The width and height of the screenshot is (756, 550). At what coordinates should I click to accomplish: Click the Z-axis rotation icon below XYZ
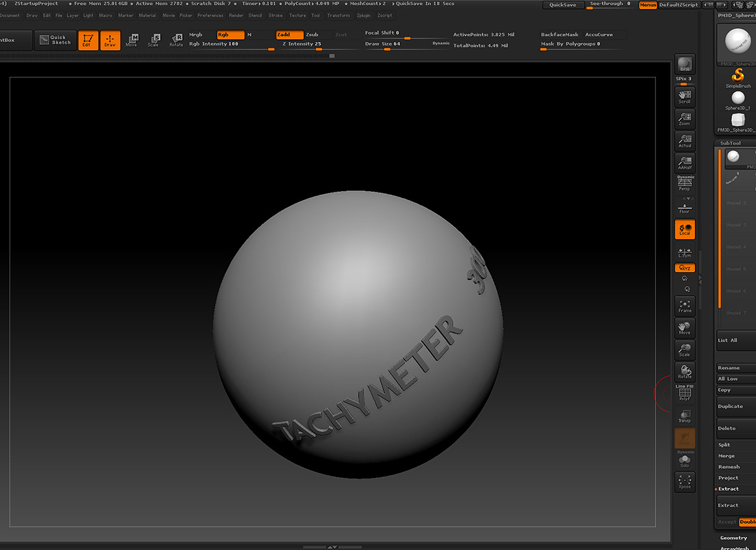tap(687, 289)
